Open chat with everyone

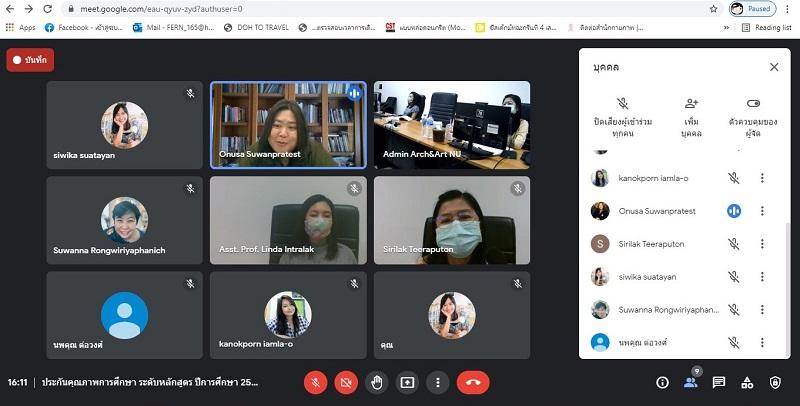pos(719,383)
